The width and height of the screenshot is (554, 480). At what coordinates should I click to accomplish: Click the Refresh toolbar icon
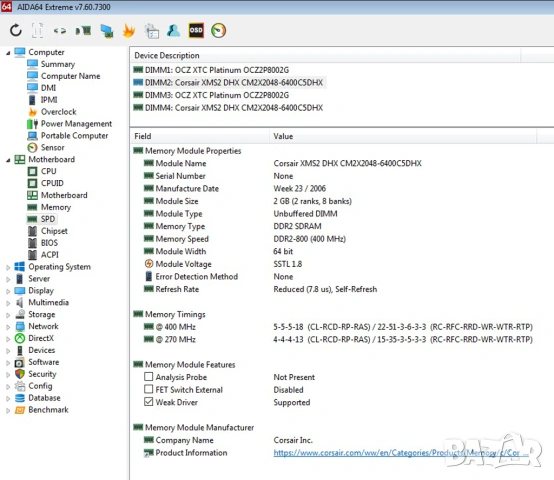[16, 30]
